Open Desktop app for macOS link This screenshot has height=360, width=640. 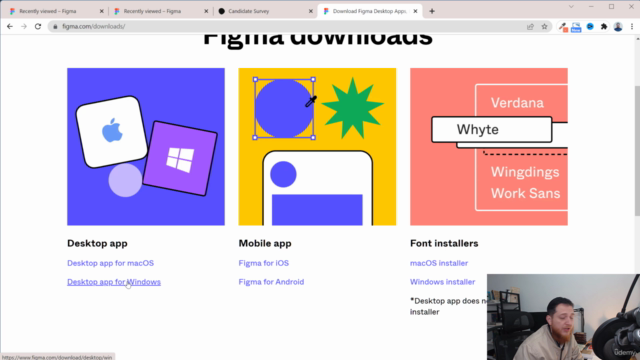111,263
